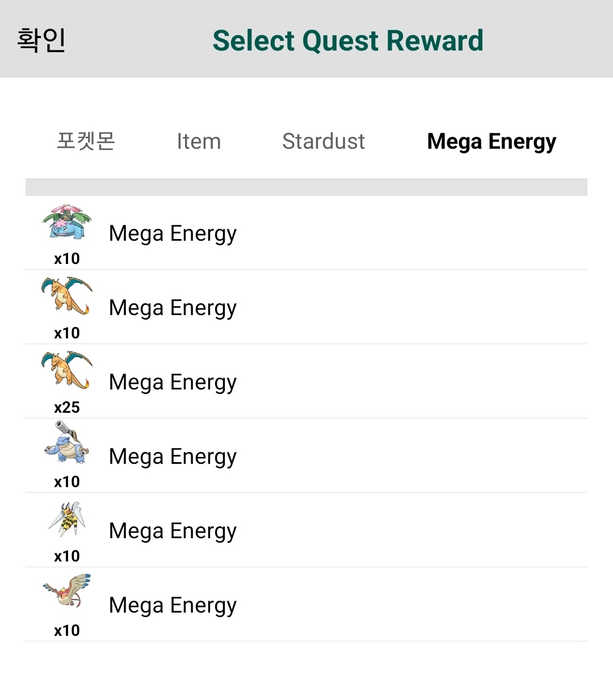Switch to the 포켓몬 tab
Screen dimensions: 613x700
point(86,141)
